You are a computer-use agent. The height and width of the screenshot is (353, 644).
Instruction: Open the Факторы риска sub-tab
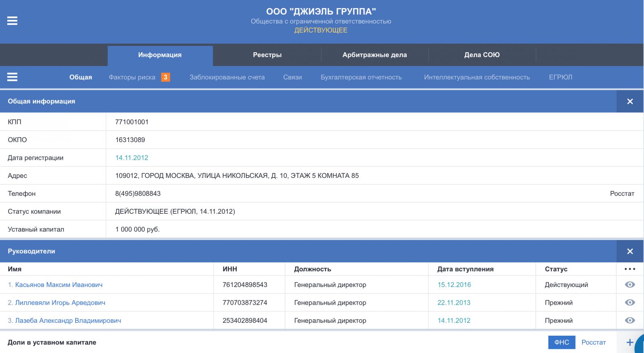click(132, 77)
